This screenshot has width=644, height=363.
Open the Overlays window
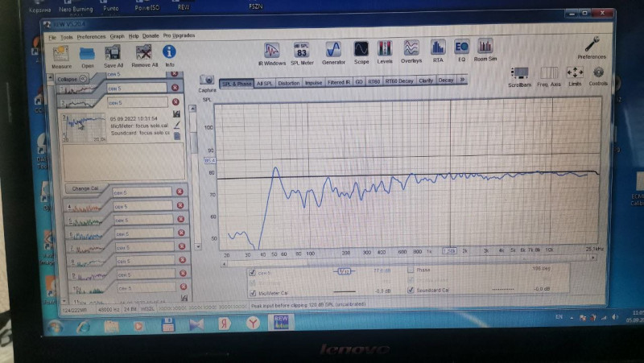[x=411, y=48]
